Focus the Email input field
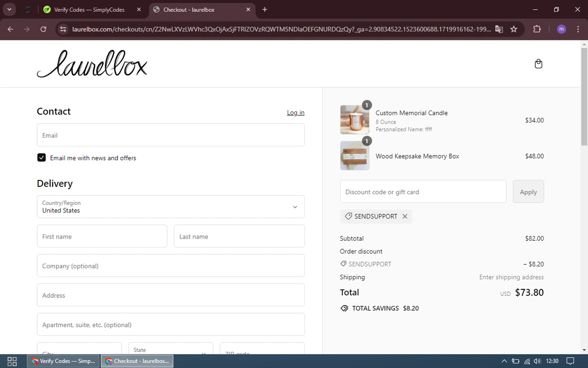This screenshot has height=368, width=588. pyautogui.click(x=171, y=135)
